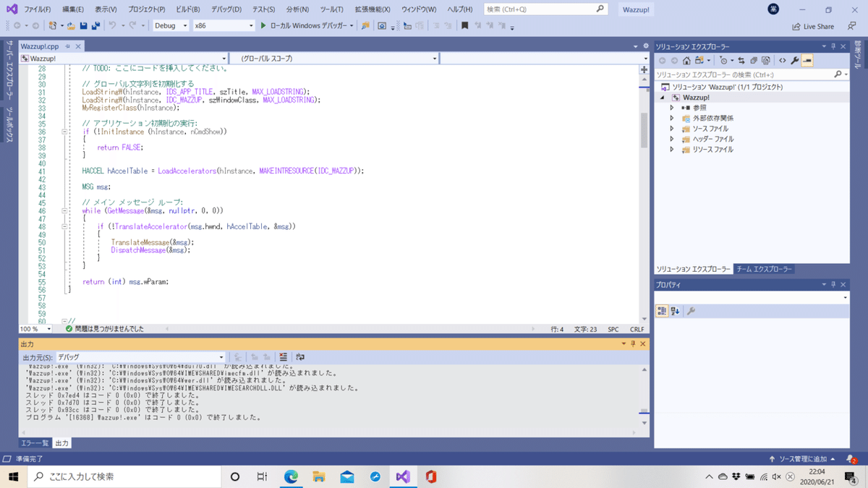This screenshot has width=868, height=488.
Task: Click Show All Files icon in Solution Explorer
Action: [x=766, y=61]
